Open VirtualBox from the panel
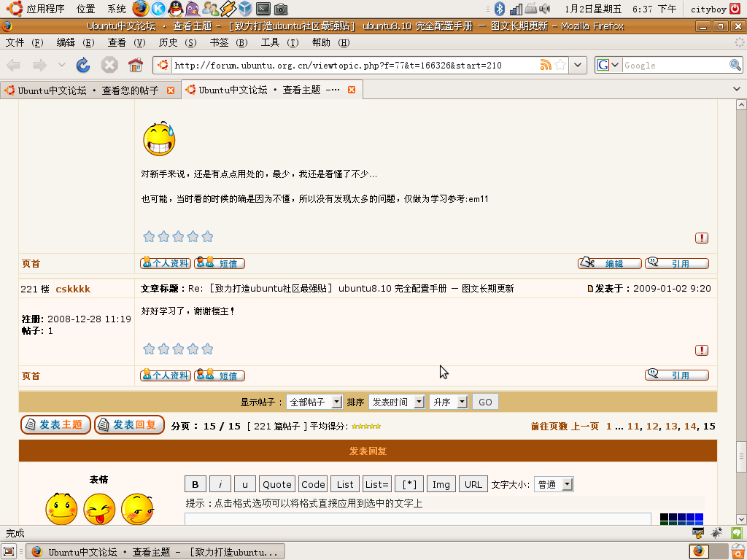The height and width of the screenshot is (560, 747). point(245,8)
